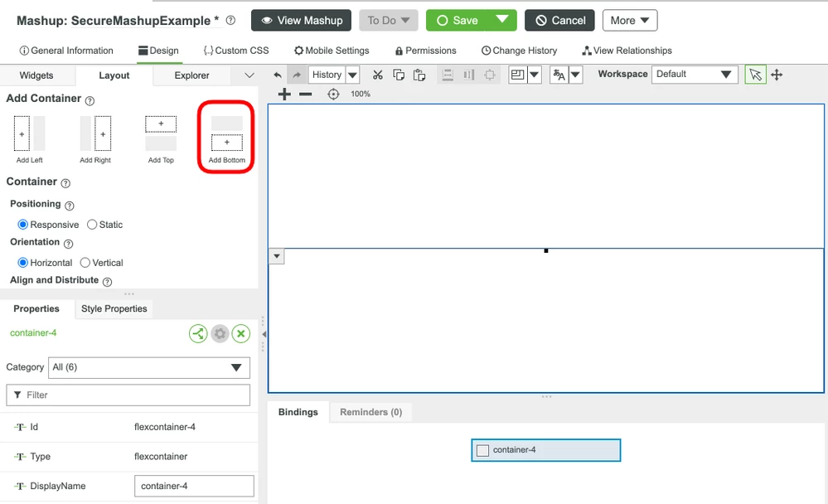
Task: Click the help icon next to Orientation
Action: (x=68, y=244)
